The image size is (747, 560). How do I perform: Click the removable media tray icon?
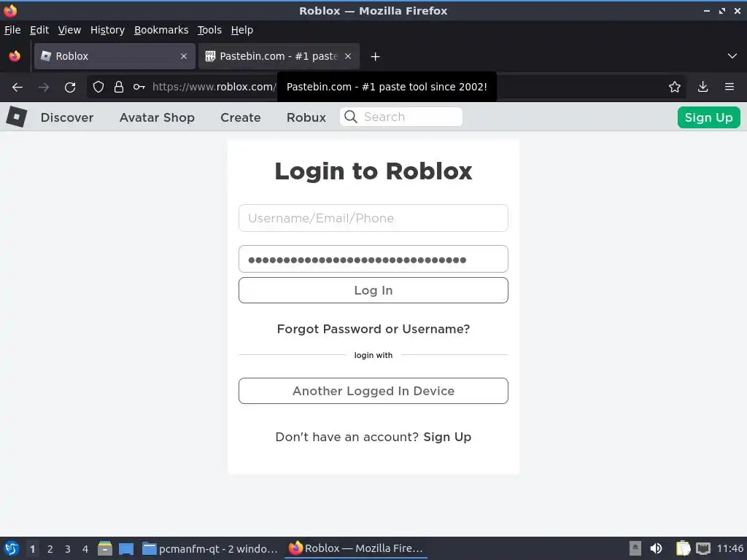635,548
